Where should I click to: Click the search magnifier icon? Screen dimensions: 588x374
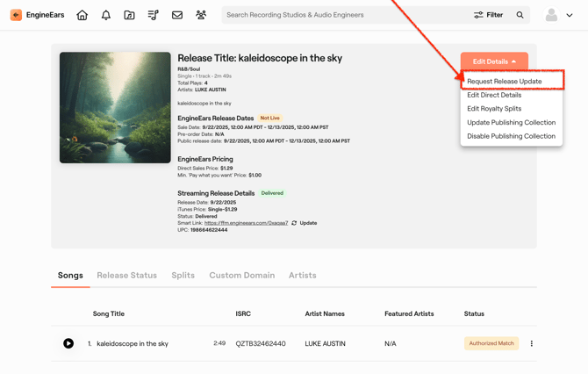coord(520,15)
